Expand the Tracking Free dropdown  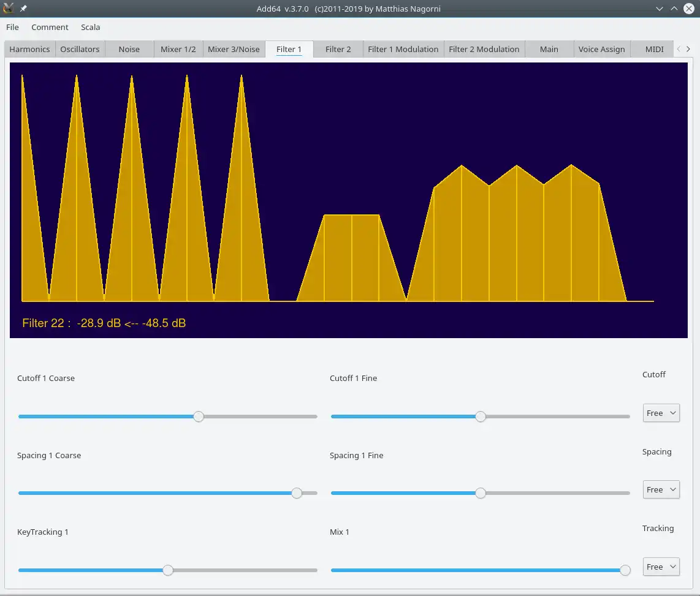point(661,567)
